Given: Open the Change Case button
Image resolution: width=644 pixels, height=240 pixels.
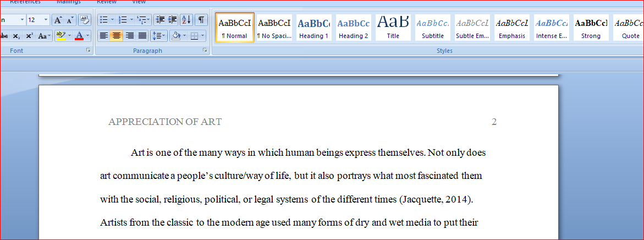Looking at the screenshot, I should coord(45,36).
